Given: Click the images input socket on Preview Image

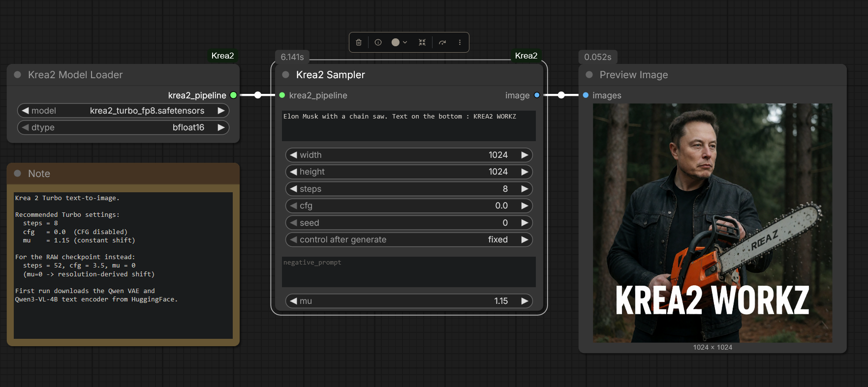Looking at the screenshot, I should (x=586, y=95).
